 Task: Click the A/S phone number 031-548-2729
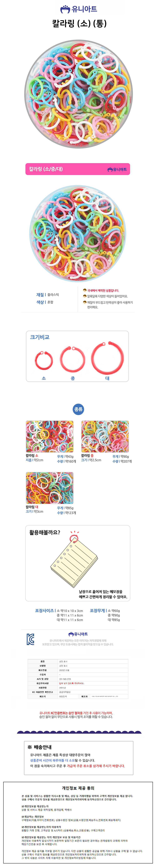coord(65,679)
